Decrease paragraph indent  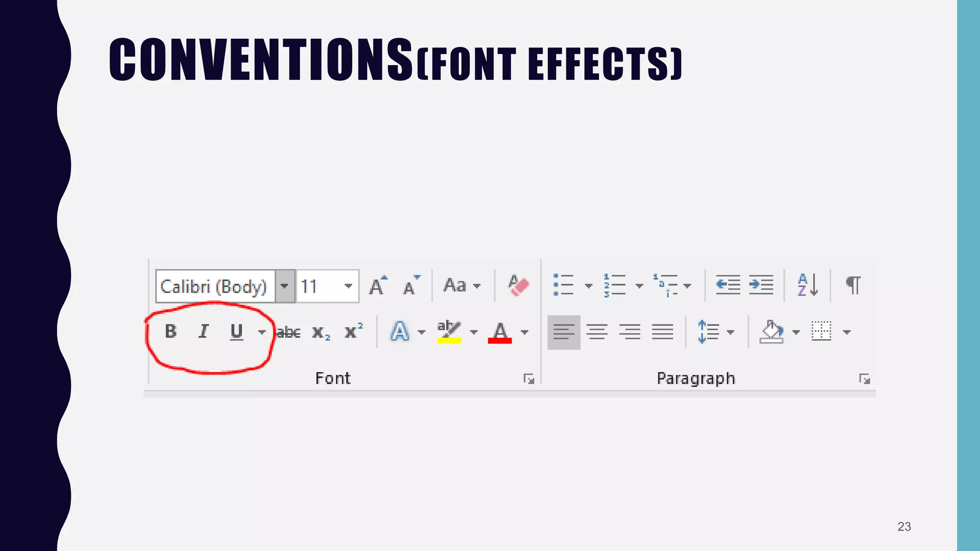coord(728,285)
